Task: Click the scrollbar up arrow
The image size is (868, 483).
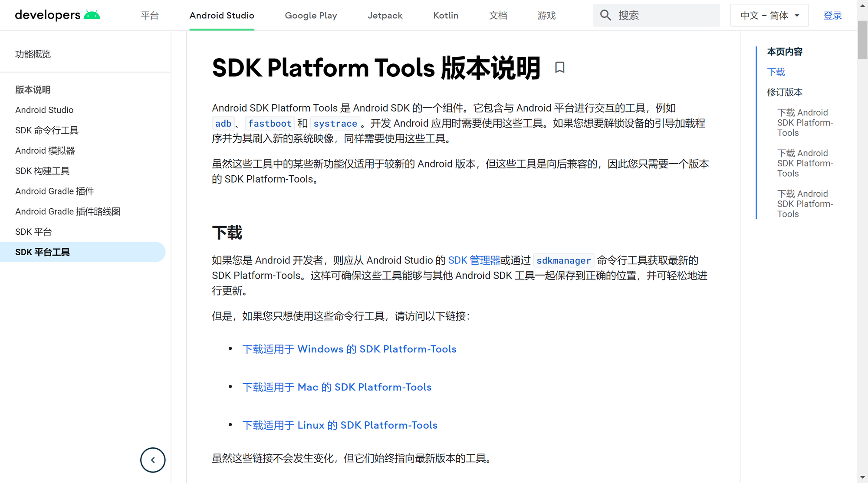Action: tap(862, 5)
